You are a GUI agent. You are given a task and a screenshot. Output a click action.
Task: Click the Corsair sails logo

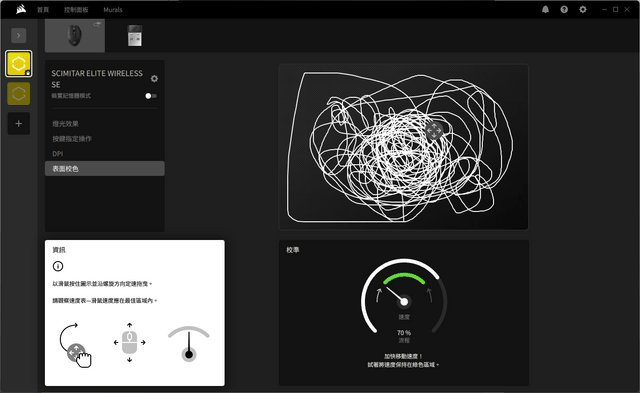tap(21, 9)
